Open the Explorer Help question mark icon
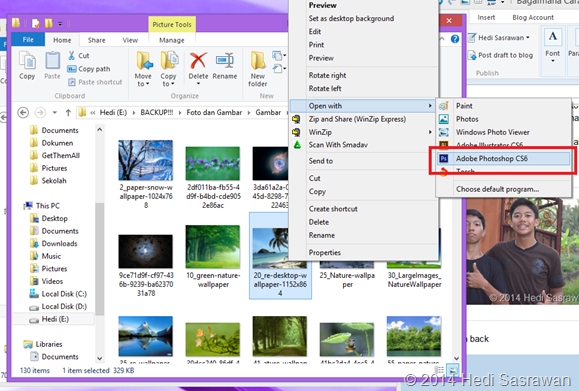Viewport: 579px width, 391px height. click(455, 39)
